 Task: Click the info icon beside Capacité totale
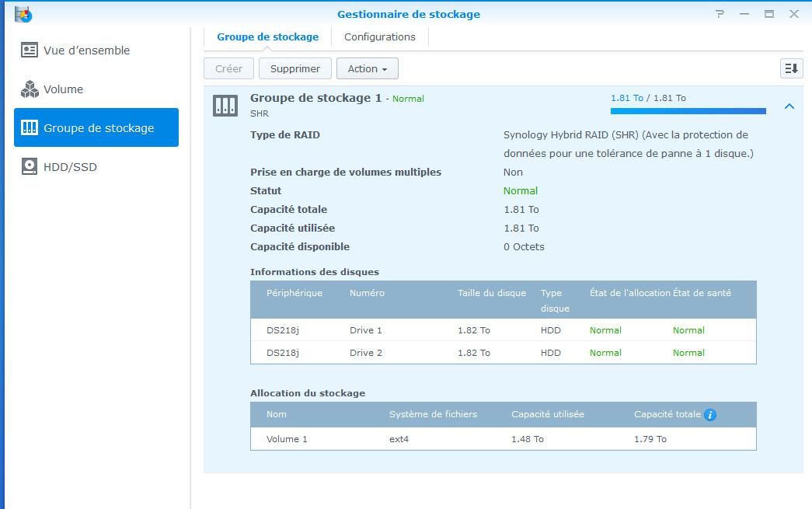point(709,415)
